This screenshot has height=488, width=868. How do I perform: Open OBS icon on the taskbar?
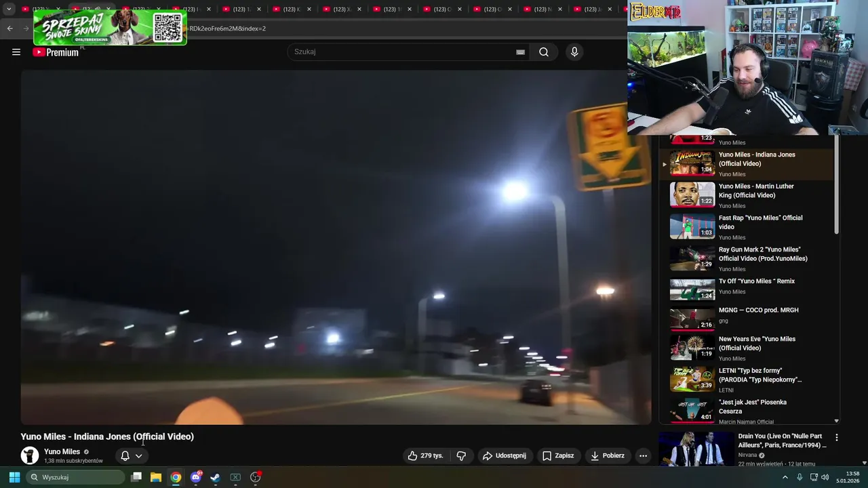(x=256, y=477)
